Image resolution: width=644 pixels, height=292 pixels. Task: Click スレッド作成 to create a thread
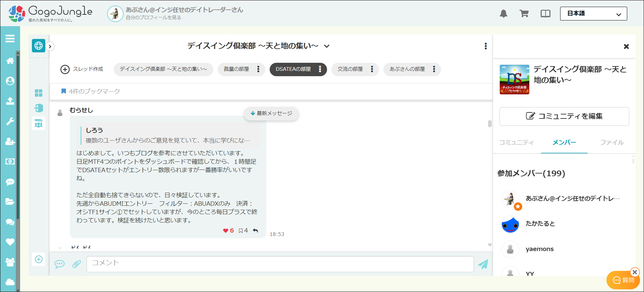(82, 69)
